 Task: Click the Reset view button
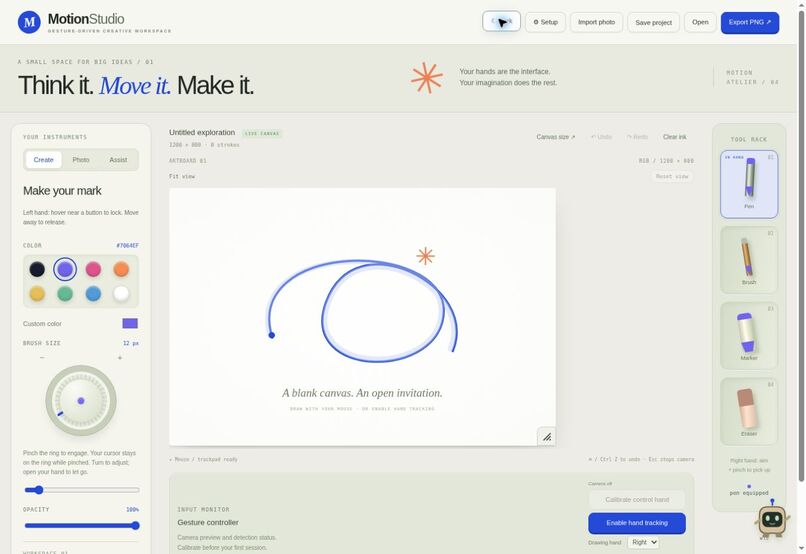pyautogui.click(x=672, y=176)
